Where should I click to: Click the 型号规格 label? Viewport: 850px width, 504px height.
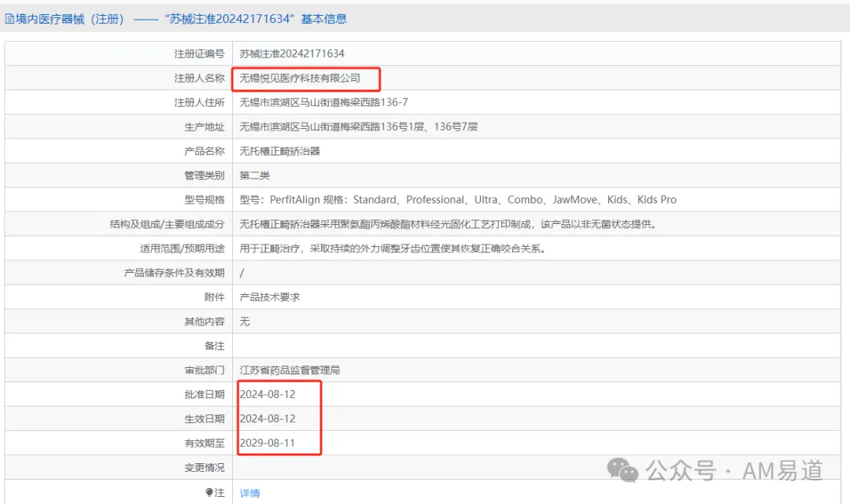(x=205, y=200)
